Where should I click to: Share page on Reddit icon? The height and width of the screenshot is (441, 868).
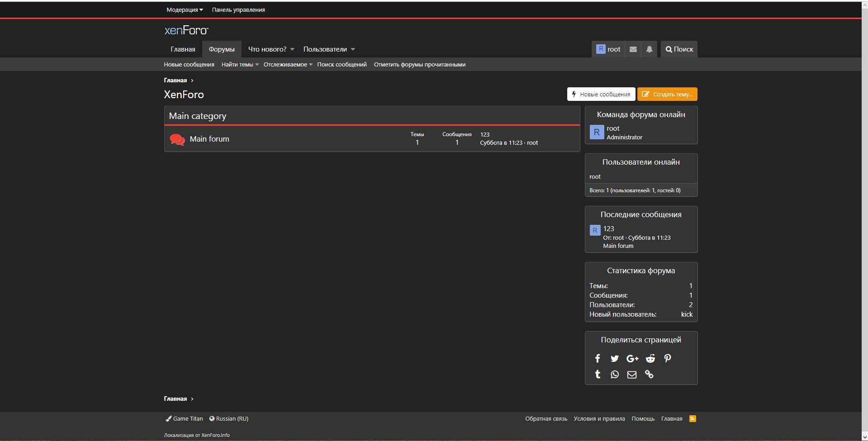[650, 359]
